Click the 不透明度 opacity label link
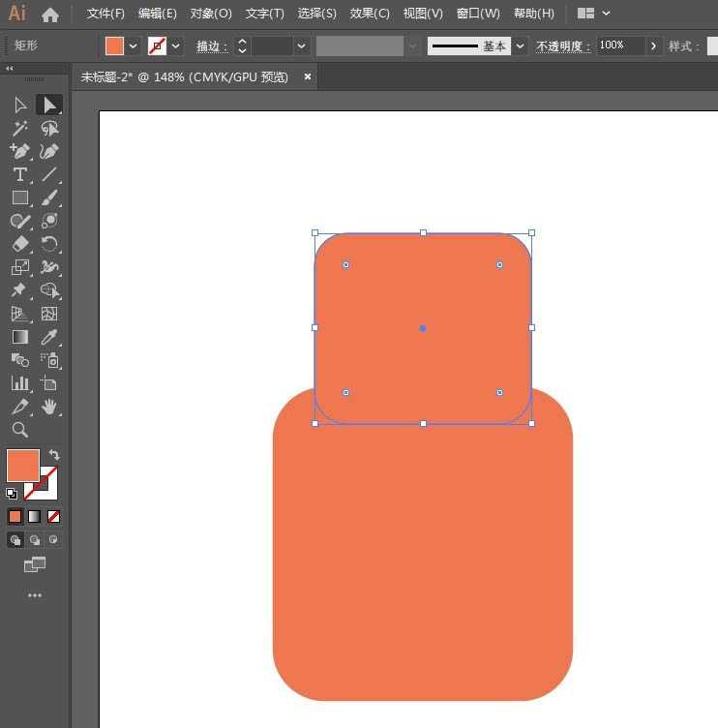This screenshot has height=728, width=718. (563, 46)
